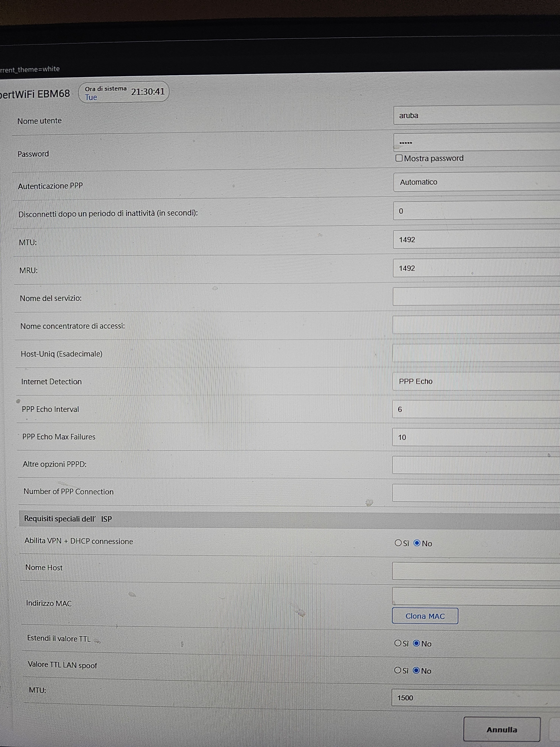The width and height of the screenshot is (560, 747).
Task: Open the Internet Detection PPP Echo dropdown
Action: click(x=476, y=381)
